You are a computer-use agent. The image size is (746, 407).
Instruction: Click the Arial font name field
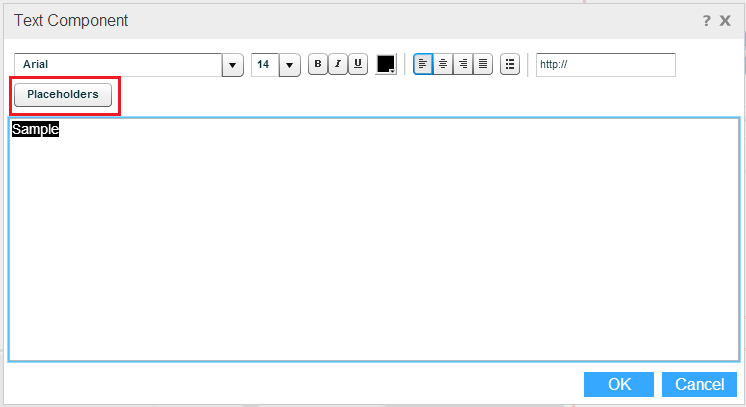tap(118, 65)
